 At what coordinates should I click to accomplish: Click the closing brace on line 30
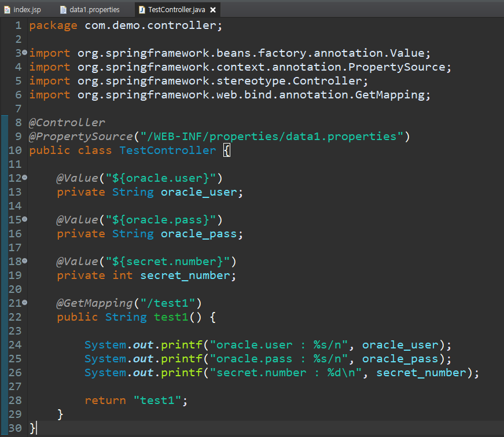point(32,429)
